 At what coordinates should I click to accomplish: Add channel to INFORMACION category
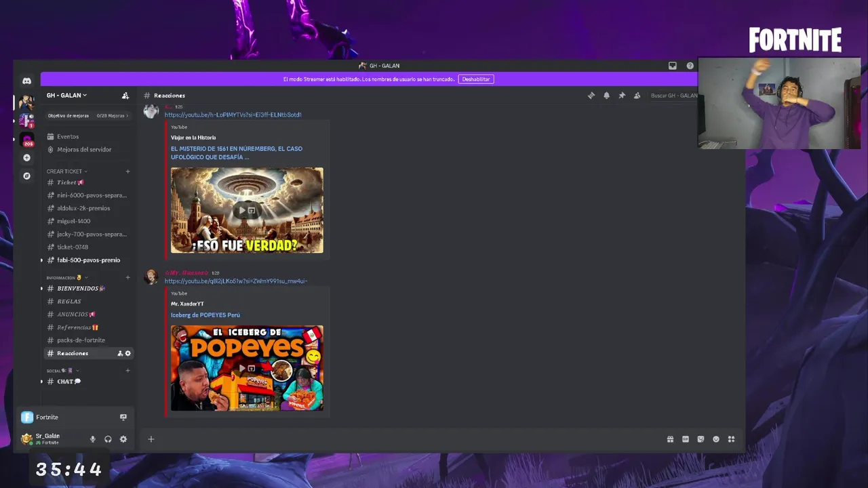(x=127, y=277)
